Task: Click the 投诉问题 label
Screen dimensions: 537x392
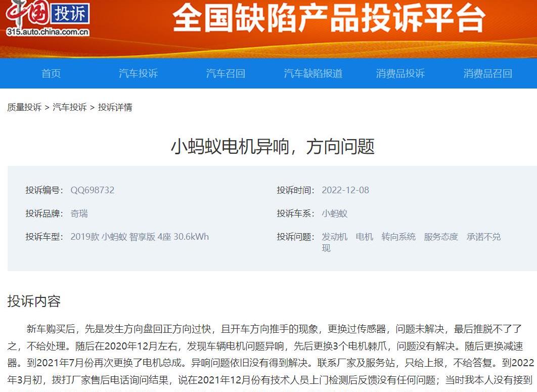Action: (x=296, y=237)
